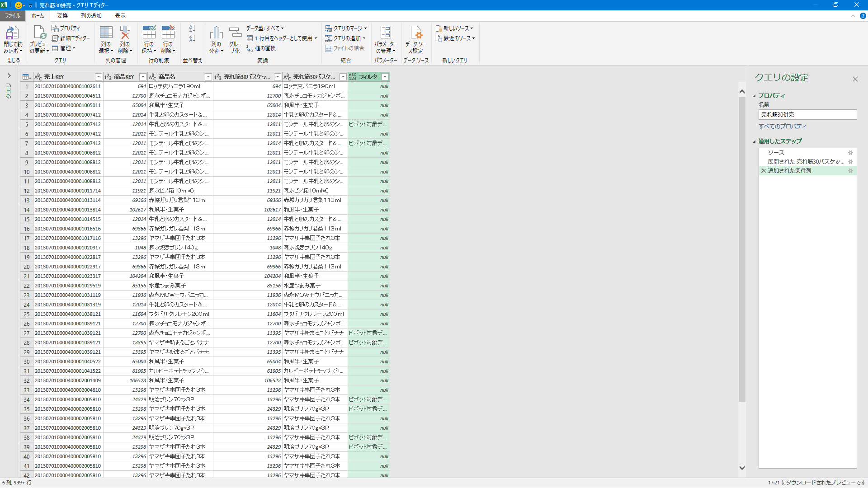Click the vertical scrollbar down arrow

[x=742, y=468]
